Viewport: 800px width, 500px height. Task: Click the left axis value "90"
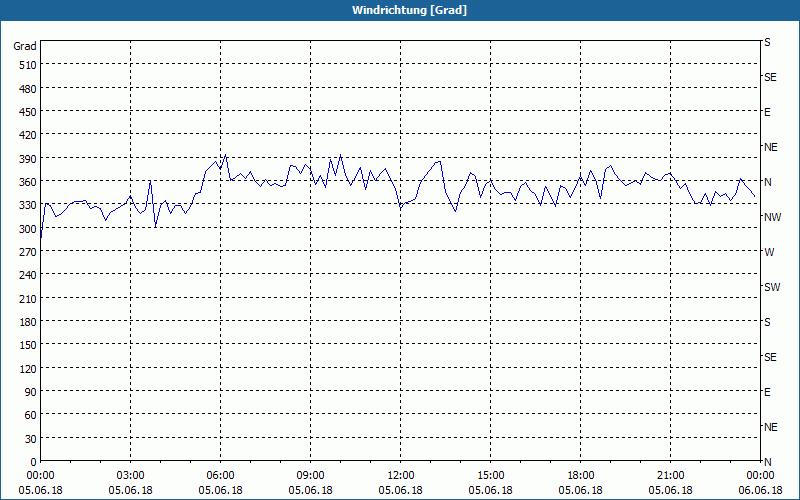[31, 392]
